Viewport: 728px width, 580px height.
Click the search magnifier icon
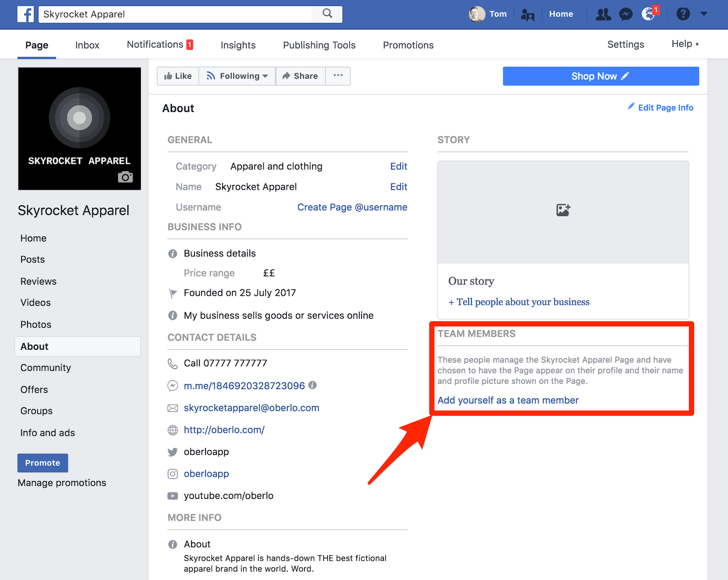[x=327, y=14]
